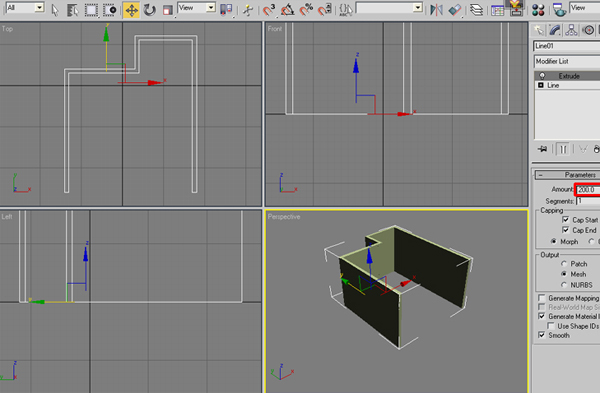
Task: Select the Patch output radio button
Action: point(564,264)
